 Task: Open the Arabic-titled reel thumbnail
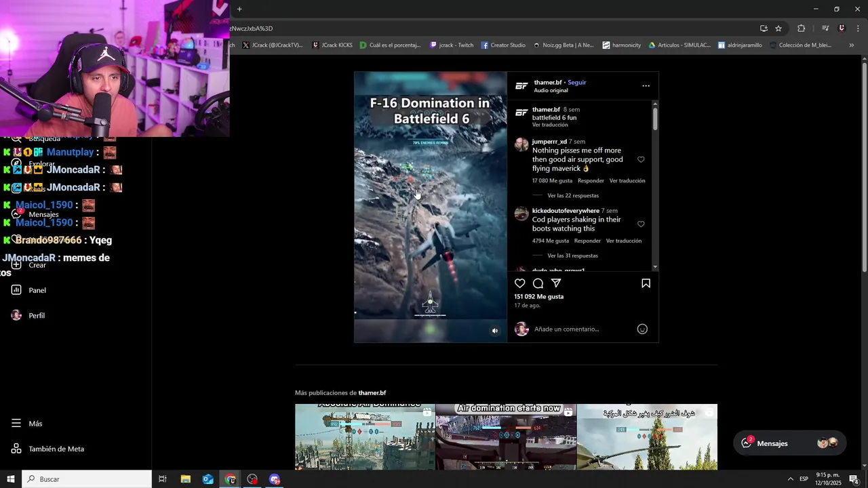647,437
